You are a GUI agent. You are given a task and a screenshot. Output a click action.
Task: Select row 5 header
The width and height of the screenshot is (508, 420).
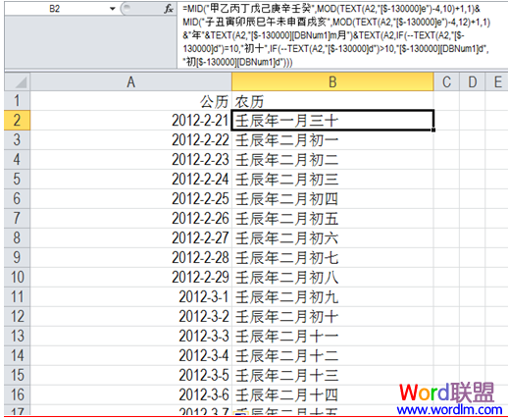(17, 180)
